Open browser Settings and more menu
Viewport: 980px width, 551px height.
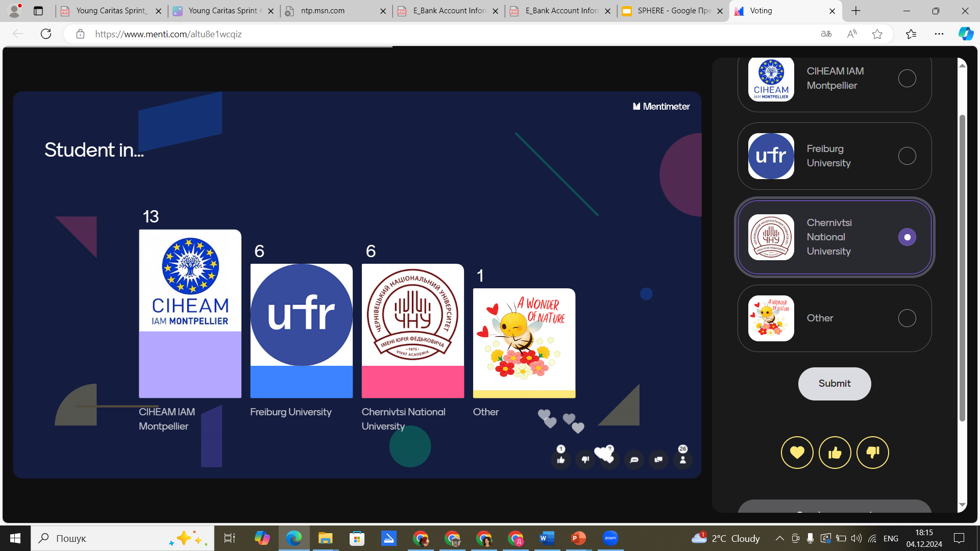pyautogui.click(x=939, y=34)
